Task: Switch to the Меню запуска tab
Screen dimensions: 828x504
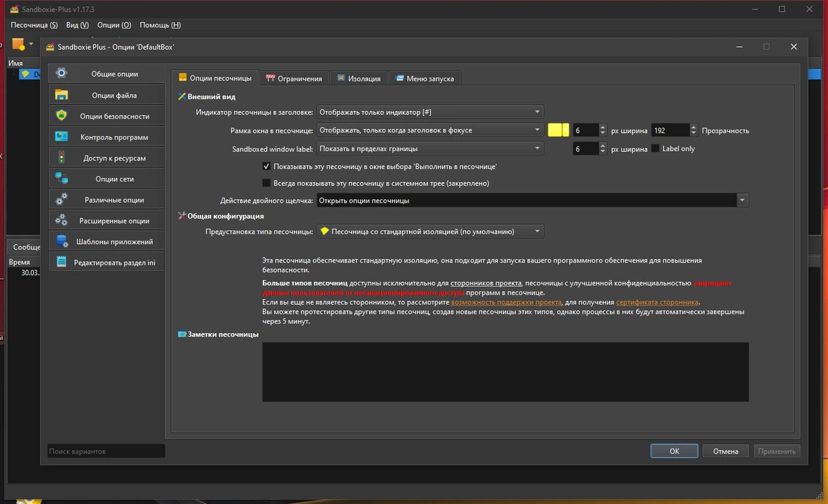Action: (424, 78)
